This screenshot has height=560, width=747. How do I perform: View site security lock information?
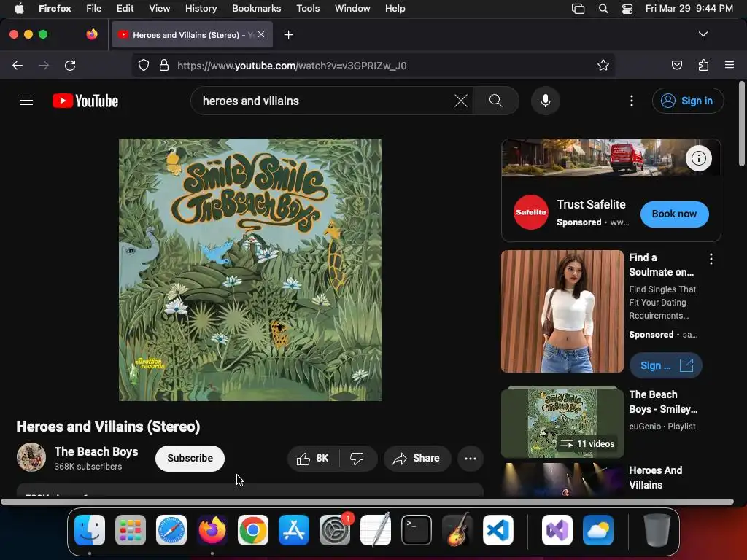(164, 65)
